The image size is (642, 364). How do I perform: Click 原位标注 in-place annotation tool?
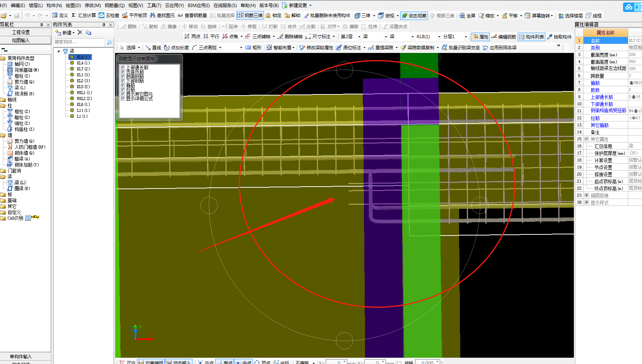[x=350, y=47]
